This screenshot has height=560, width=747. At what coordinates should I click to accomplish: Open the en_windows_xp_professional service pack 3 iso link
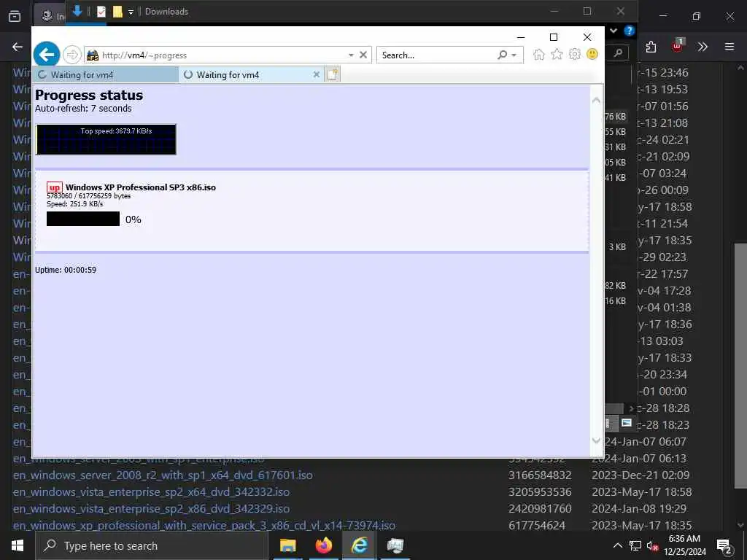tap(204, 525)
